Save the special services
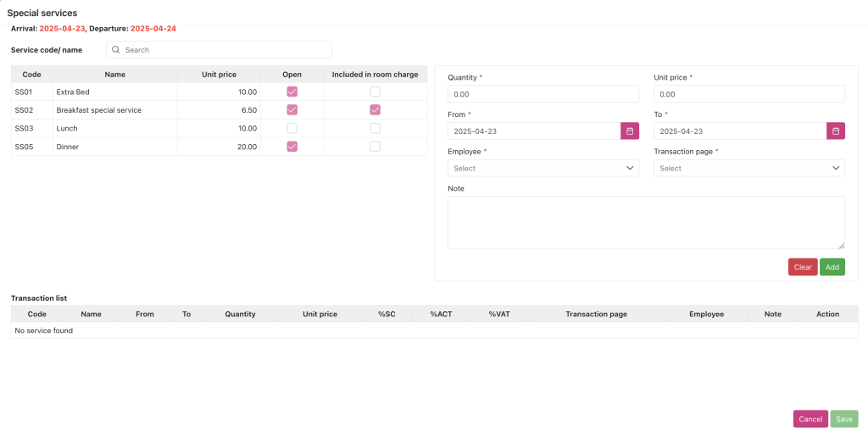868x429 pixels. [x=844, y=419]
